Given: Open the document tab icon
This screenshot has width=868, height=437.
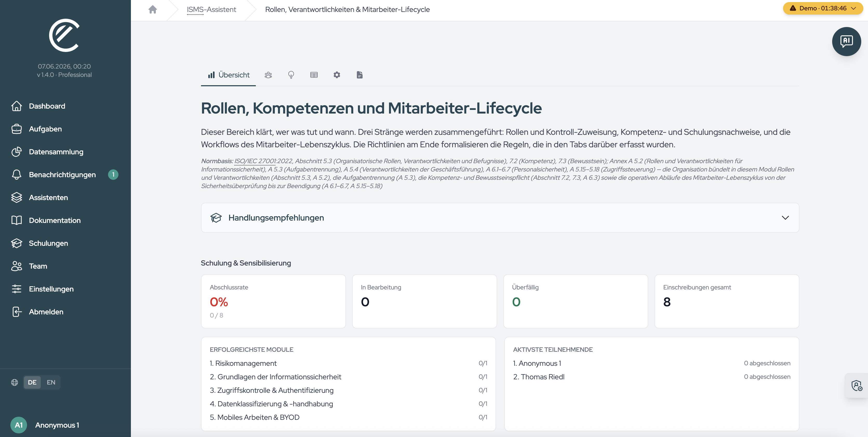Looking at the screenshot, I should 359,75.
